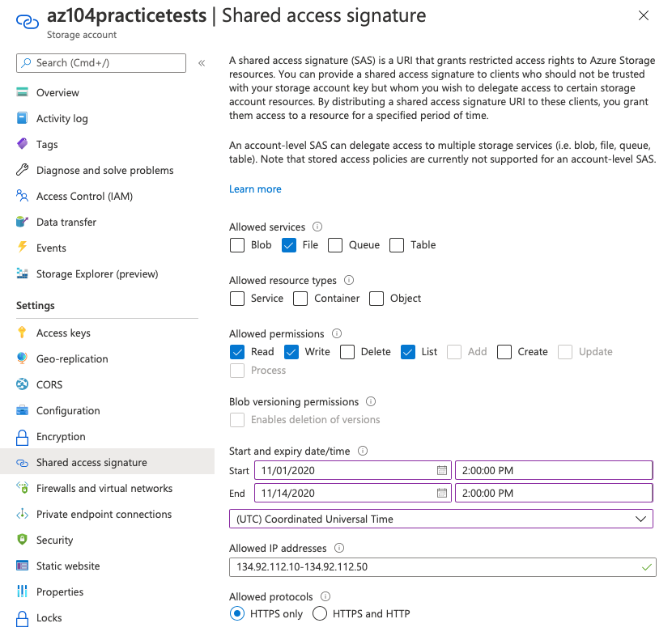Go to Access Control (IAM)
Viewport: 672px width, 636px height.
(x=84, y=196)
